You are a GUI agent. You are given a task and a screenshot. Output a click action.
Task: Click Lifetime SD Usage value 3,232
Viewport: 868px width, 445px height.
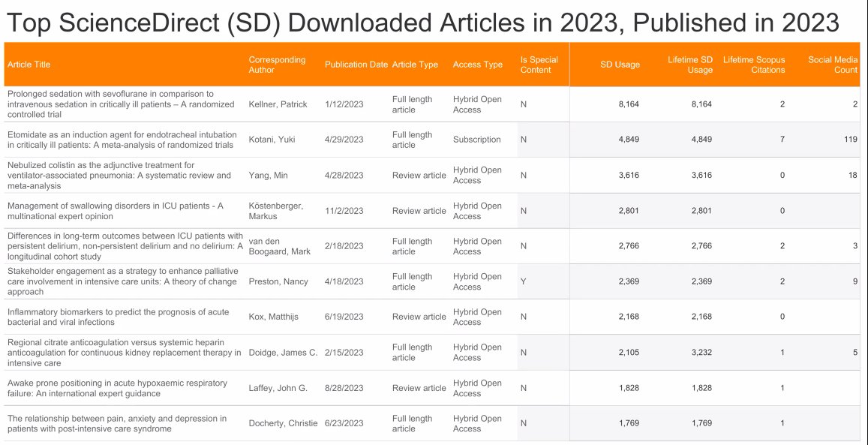[x=702, y=352]
